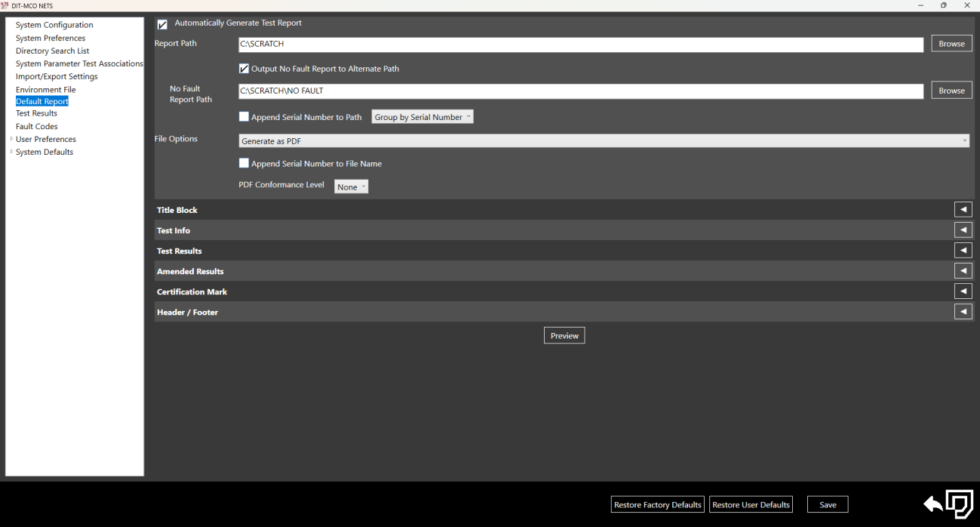
Task: Uncheck Automatically Generate Test Report
Action: [162, 24]
